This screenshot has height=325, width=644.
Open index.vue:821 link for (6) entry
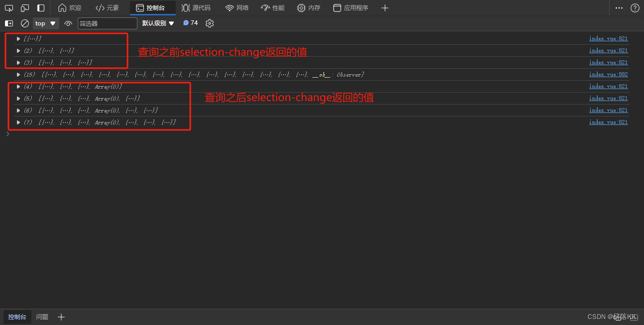[x=608, y=110]
